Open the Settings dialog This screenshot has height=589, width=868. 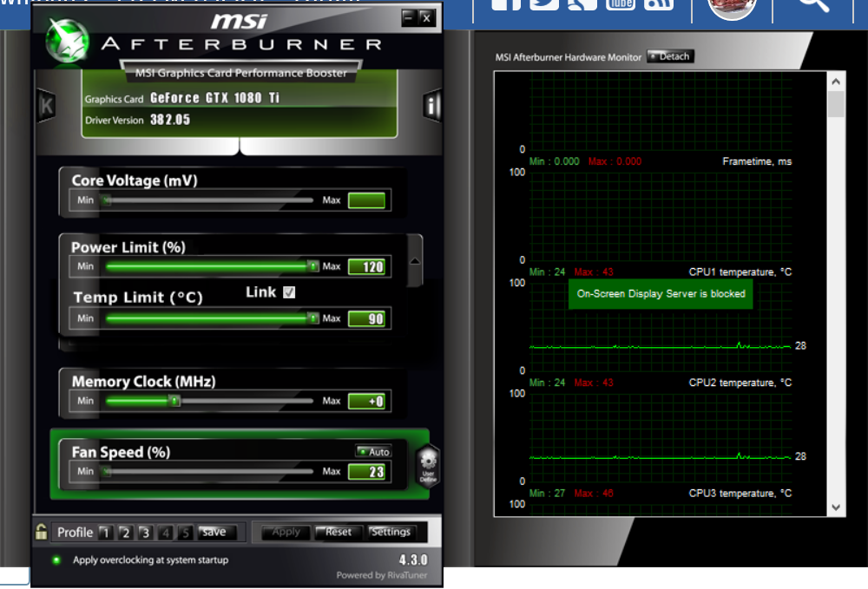pos(391,532)
